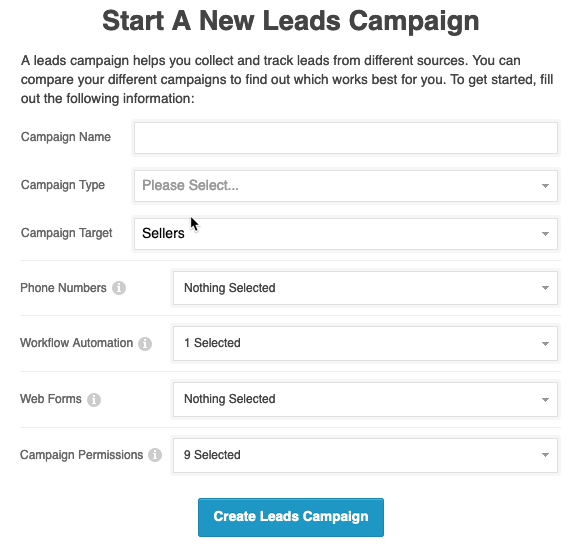The image size is (580, 546).
Task: Focus the Campaign Name text field
Action: tap(345, 138)
